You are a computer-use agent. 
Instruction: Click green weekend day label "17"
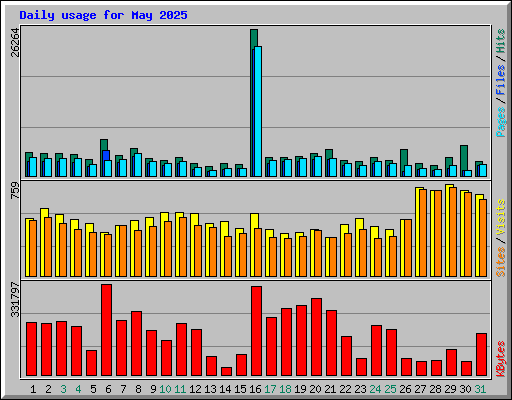pyautogui.click(x=270, y=389)
